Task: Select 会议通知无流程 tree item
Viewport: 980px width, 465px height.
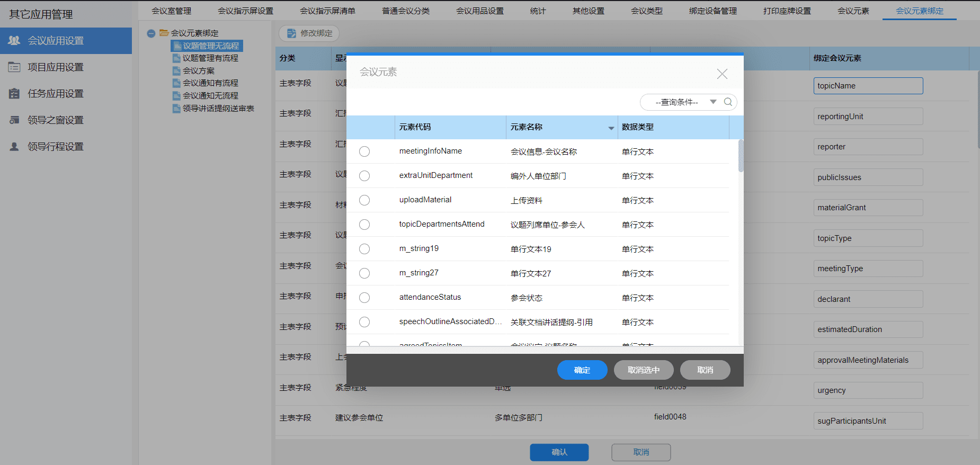Action: point(210,96)
